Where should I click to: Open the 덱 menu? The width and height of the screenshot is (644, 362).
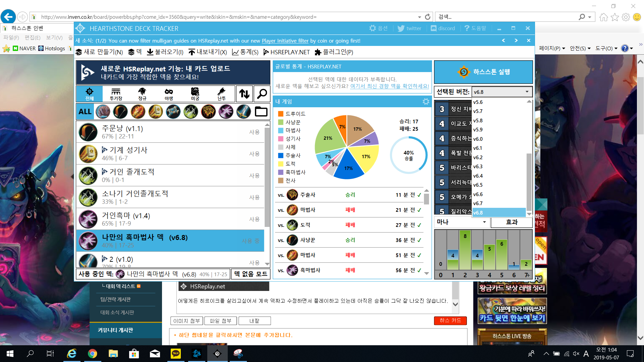click(135, 52)
